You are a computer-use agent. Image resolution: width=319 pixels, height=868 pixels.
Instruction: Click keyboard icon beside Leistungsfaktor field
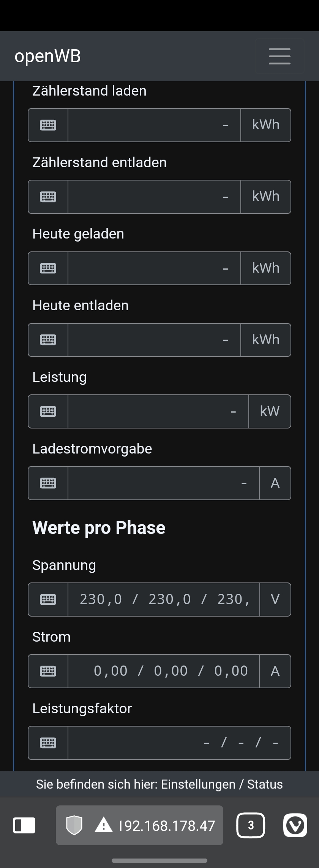pos(48,743)
